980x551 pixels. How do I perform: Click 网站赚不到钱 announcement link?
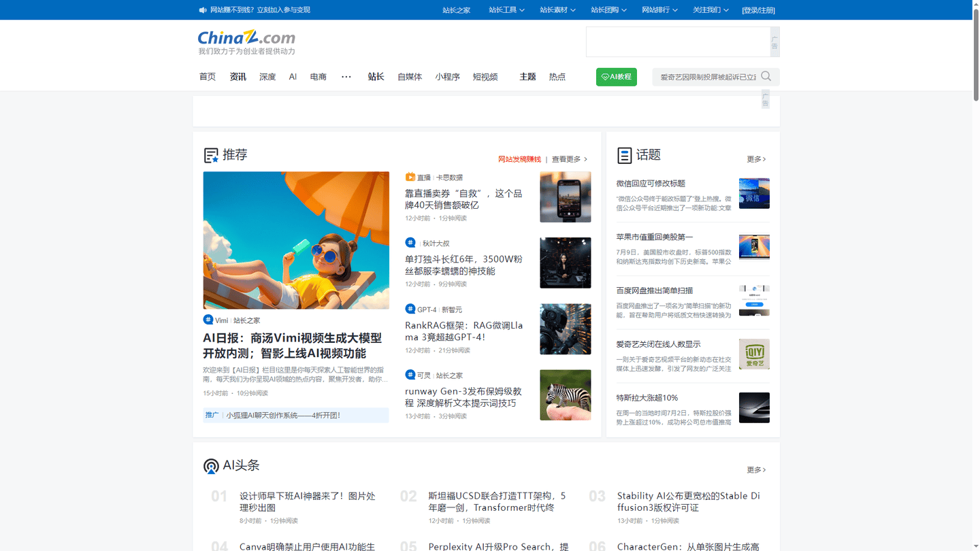[x=260, y=10]
